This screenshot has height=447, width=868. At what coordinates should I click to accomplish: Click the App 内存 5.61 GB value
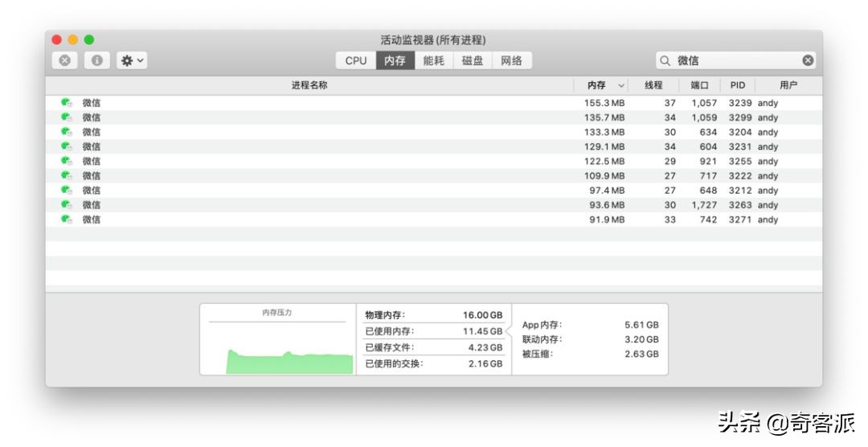[641, 325]
